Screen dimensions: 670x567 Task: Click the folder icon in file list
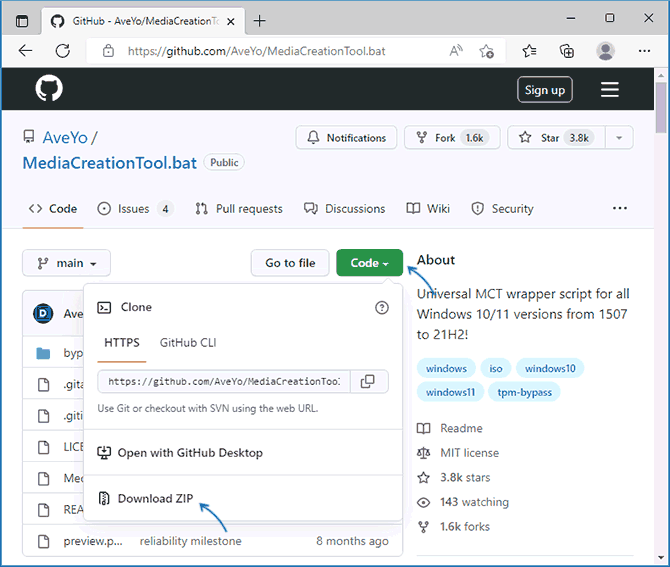[43, 353]
